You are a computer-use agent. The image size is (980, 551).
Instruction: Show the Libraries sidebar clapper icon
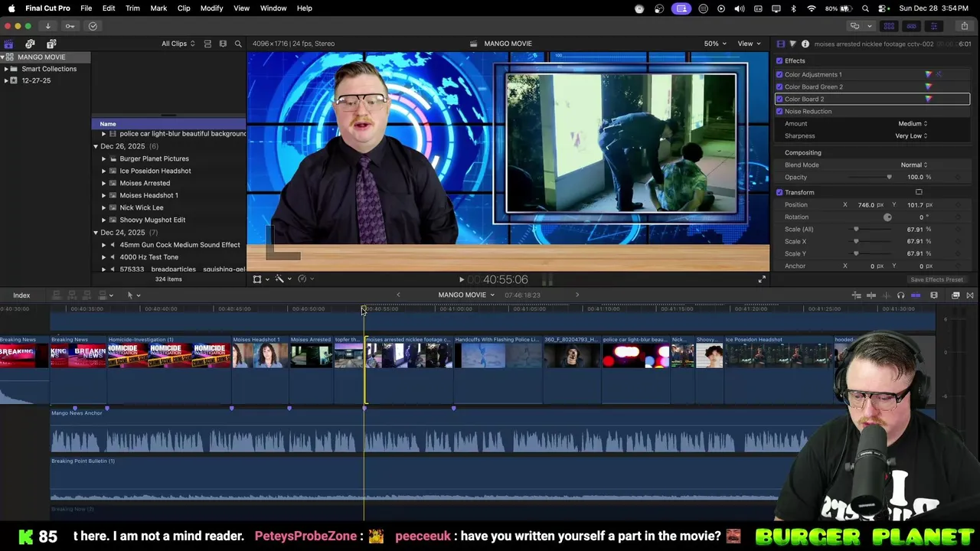point(8,44)
